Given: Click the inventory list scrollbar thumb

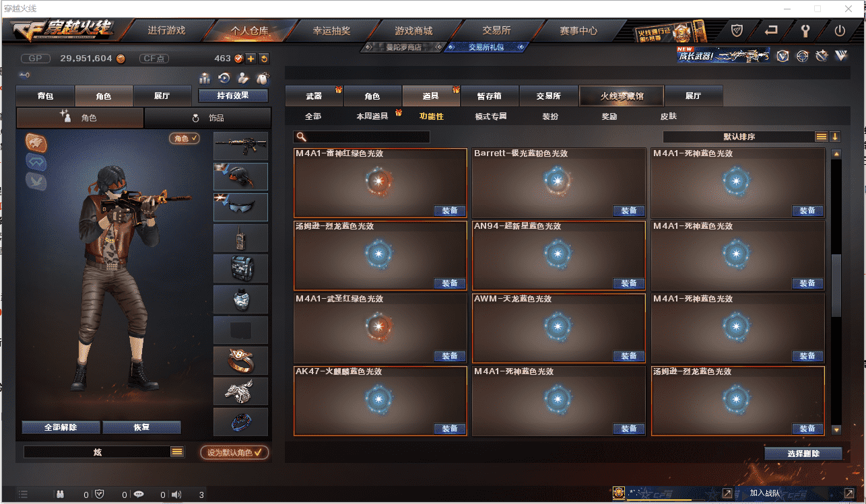Looking at the screenshot, I should pyautogui.click(x=836, y=286).
